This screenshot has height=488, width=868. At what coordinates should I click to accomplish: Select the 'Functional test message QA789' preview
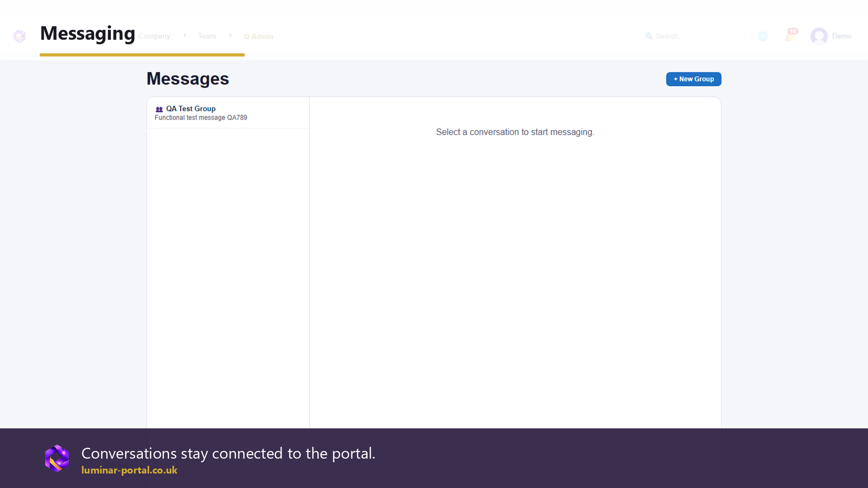tap(201, 117)
